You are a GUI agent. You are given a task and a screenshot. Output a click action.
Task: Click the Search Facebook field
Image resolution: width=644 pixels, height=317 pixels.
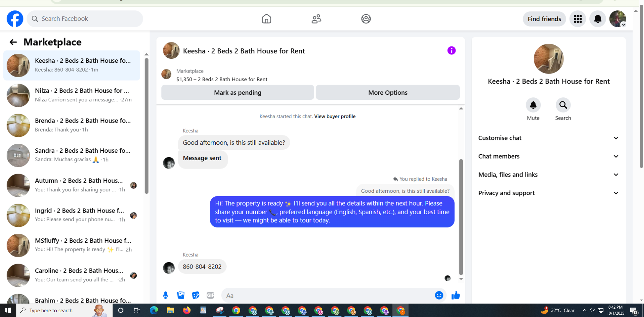(85, 19)
